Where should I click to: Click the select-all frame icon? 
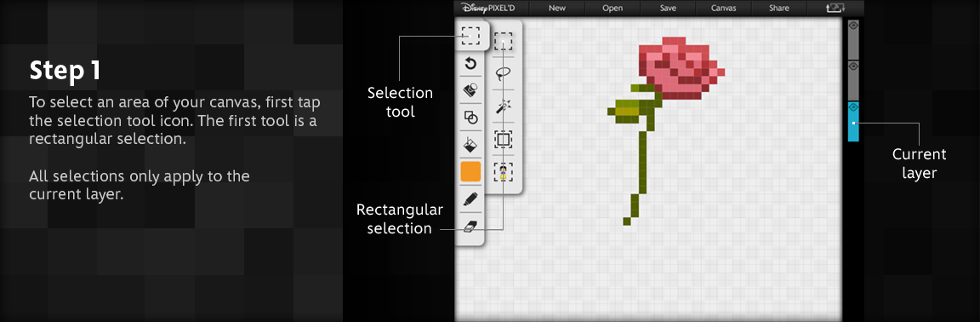click(x=504, y=139)
